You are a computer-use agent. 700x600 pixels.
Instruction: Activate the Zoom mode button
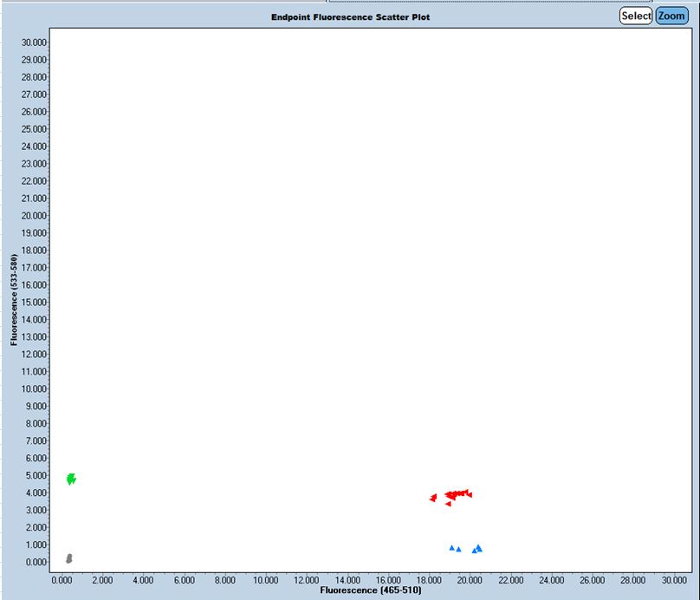click(x=671, y=16)
